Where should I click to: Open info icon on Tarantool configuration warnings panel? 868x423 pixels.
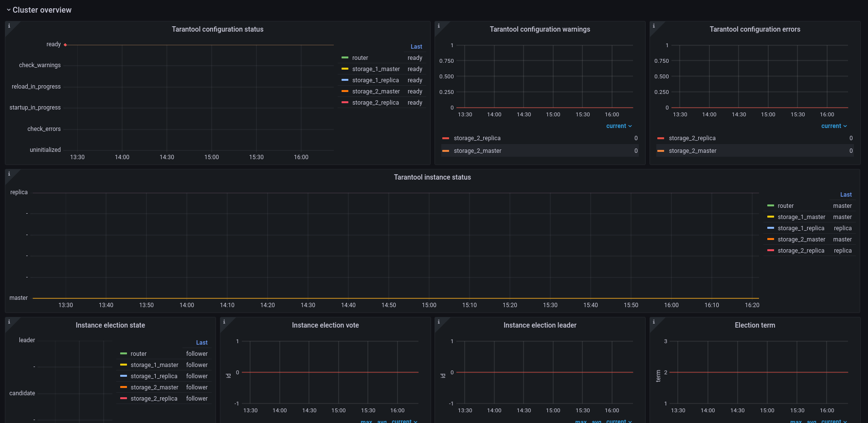439,26
